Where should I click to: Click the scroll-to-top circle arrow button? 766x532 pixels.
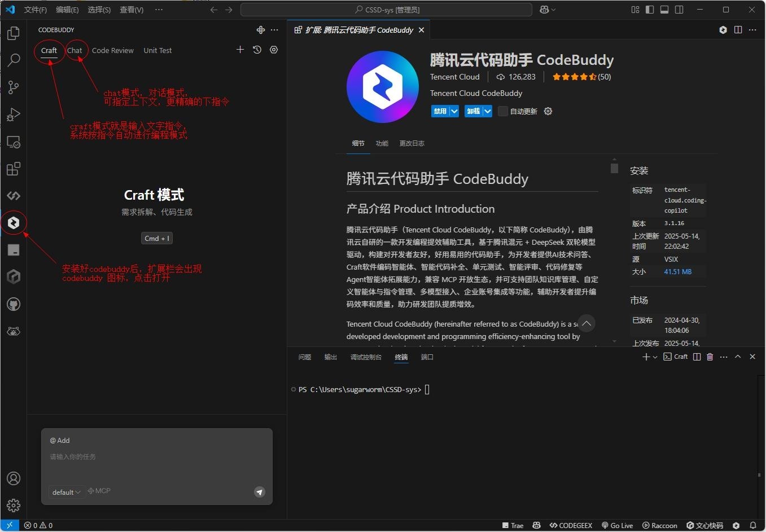(586, 323)
